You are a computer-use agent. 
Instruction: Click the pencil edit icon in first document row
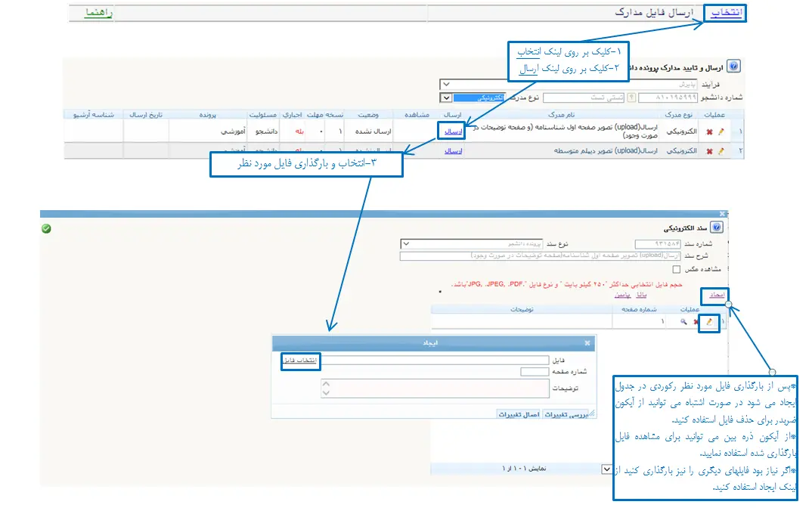[721, 131]
